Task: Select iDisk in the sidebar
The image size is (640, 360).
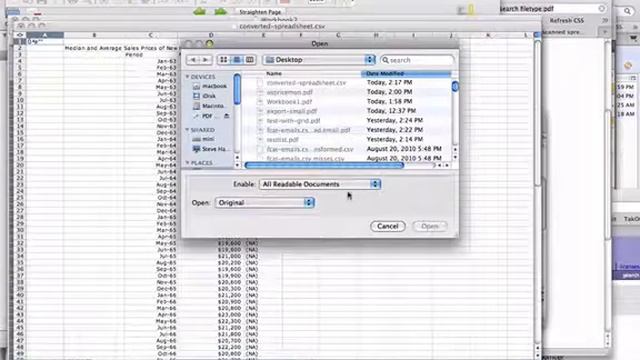Action: 204,96
